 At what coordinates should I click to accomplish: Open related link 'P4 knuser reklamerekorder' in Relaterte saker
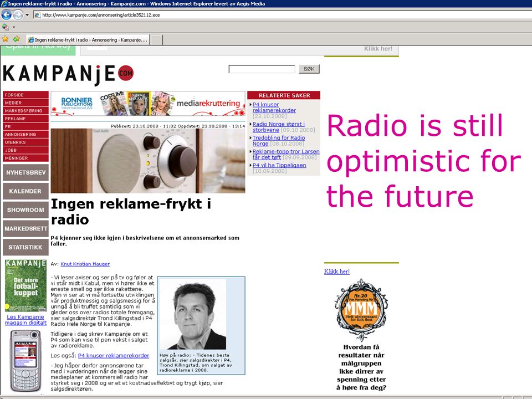(274, 107)
